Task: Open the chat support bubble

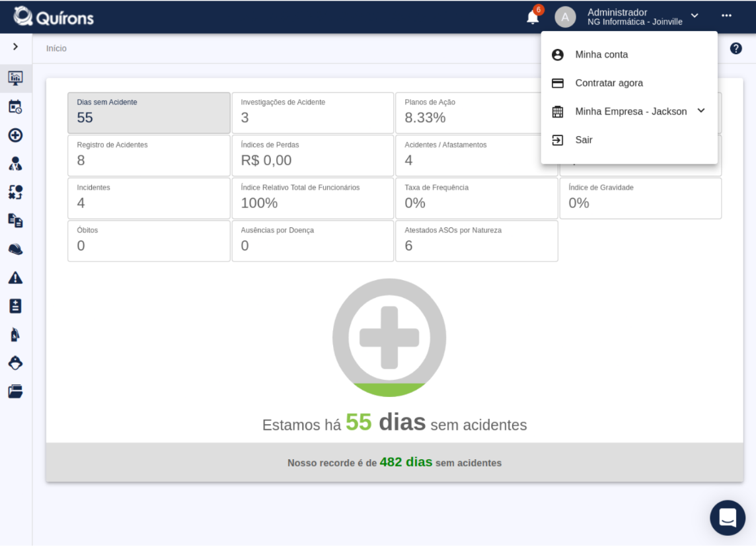Action: [x=727, y=518]
